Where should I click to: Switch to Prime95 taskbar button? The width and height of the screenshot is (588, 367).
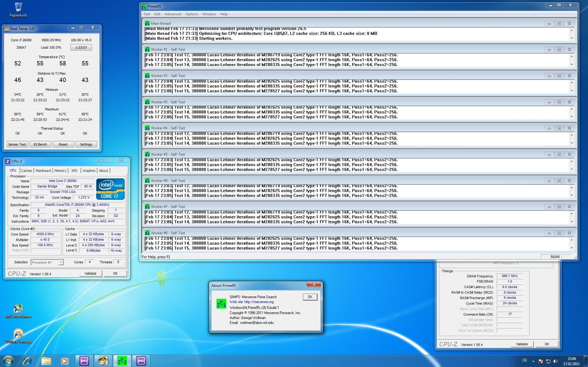122,361
